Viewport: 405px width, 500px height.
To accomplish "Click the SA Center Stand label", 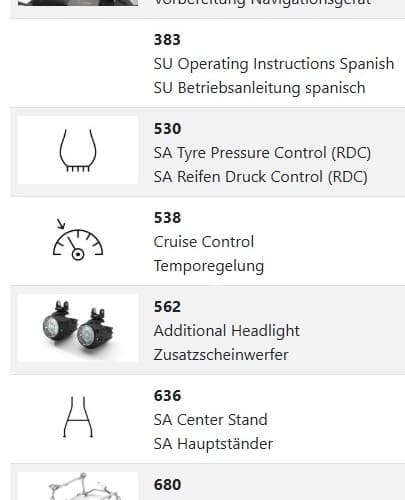I will [x=210, y=420].
